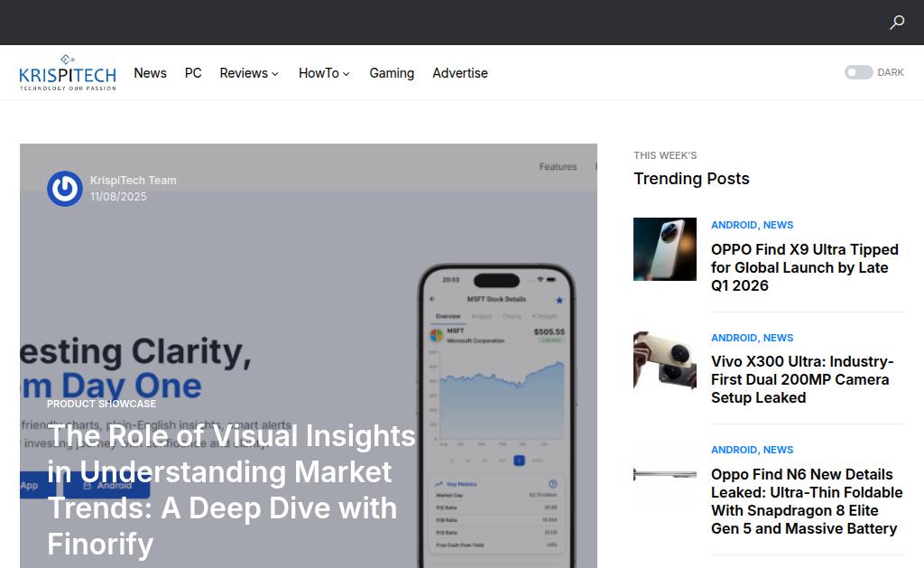Viewport: 924px width, 568px height.
Task: Open KrispiTech Team author link
Action: (x=134, y=181)
